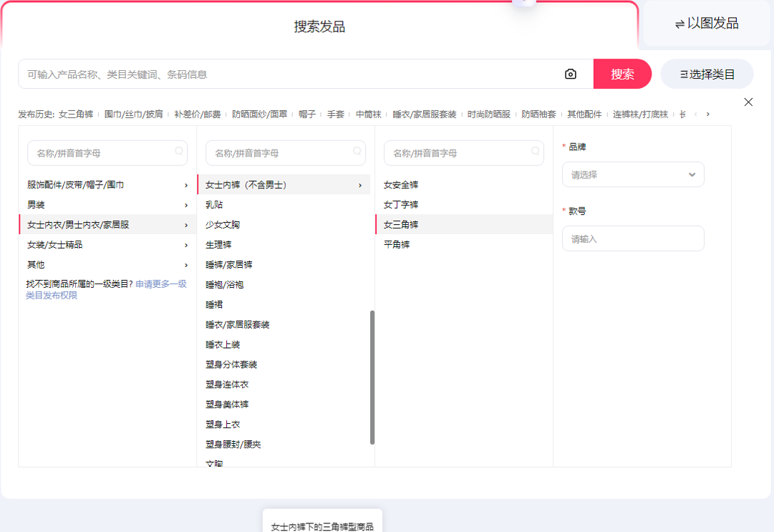Select 女丁字裤 in third column
The height and width of the screenshot is (532, 774).
(x=464, y=205)
